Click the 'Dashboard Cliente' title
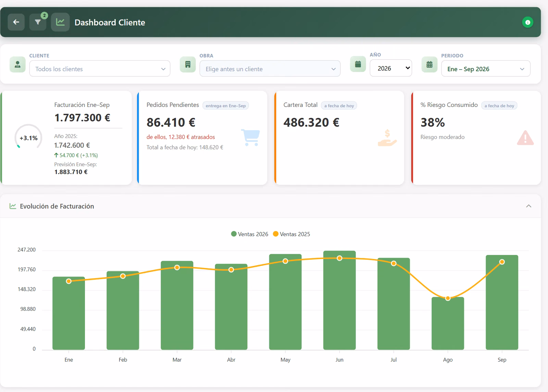 [110, 22]
